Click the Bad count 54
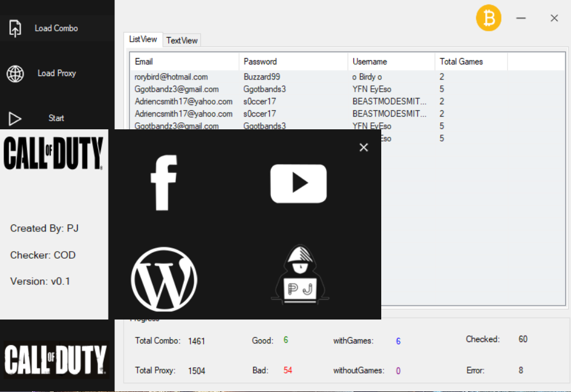The height and width of the screenshot is (392, 571). [288, 371]
